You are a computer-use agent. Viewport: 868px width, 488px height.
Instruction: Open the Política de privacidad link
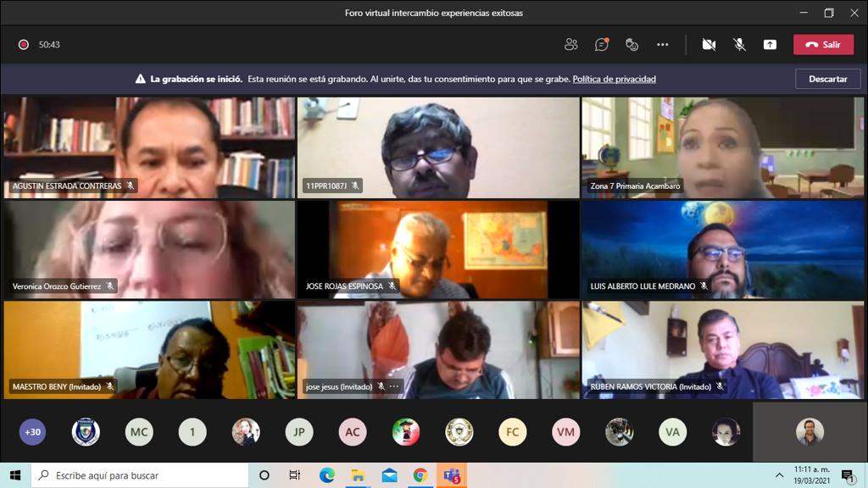614,79
